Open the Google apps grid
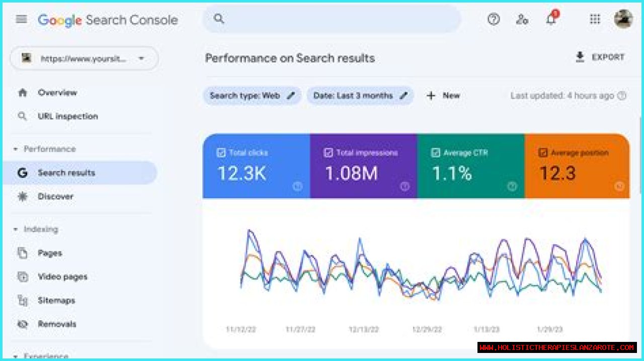644x361 pixels. [x=595, y=20]
